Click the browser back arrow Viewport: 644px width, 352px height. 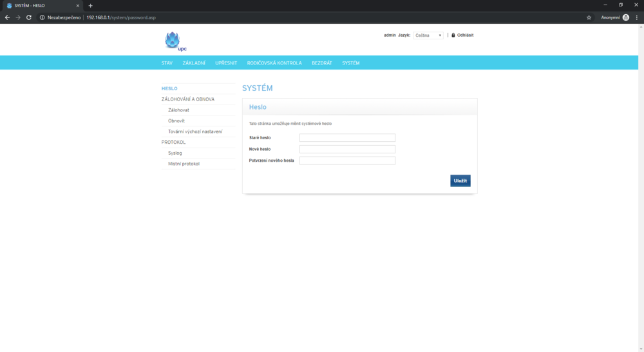coord(7,17)
